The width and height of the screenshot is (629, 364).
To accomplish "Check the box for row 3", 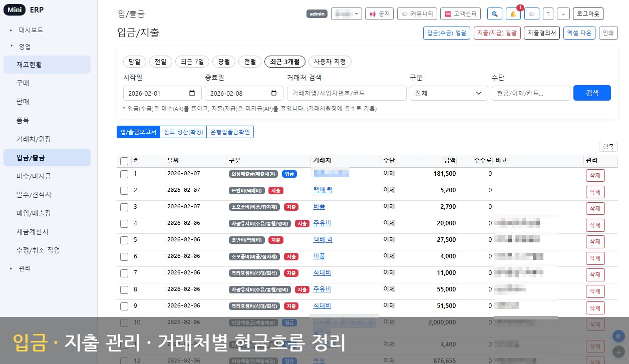I will 125,207.
